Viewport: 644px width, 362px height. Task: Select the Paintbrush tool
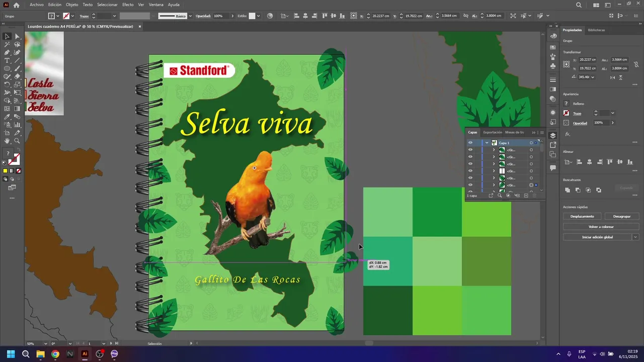click(x=17, y=68)
